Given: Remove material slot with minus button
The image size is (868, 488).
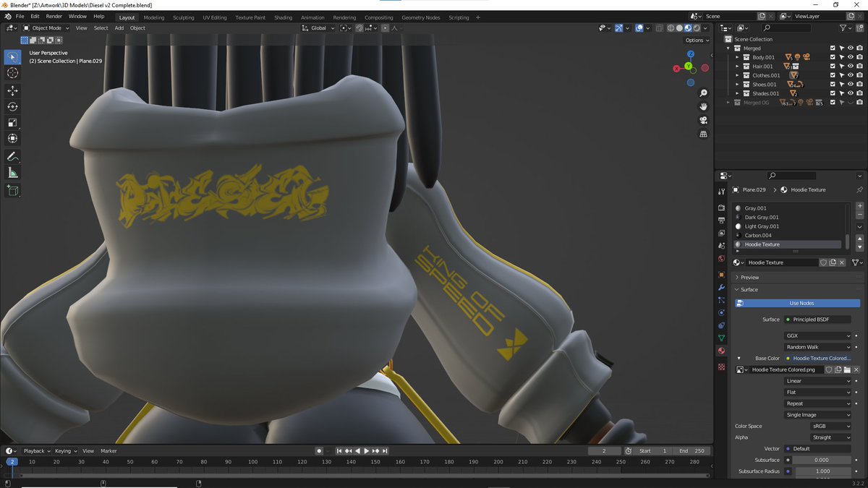Looking at the screenshot, I should click(x=859, y=215).
